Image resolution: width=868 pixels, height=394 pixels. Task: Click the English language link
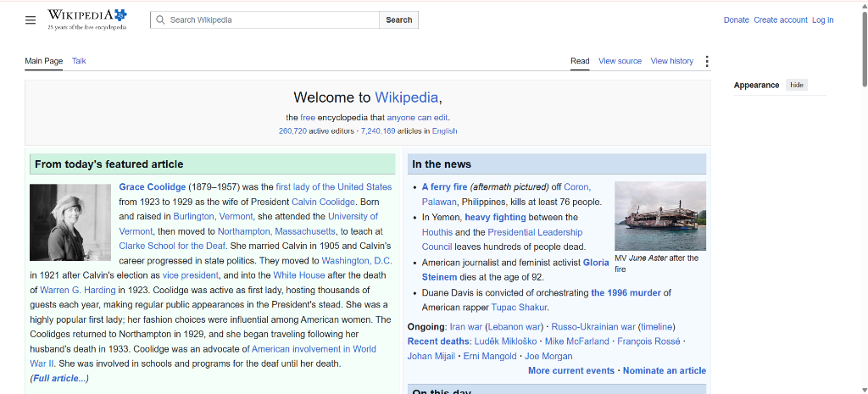coord(444,131)
